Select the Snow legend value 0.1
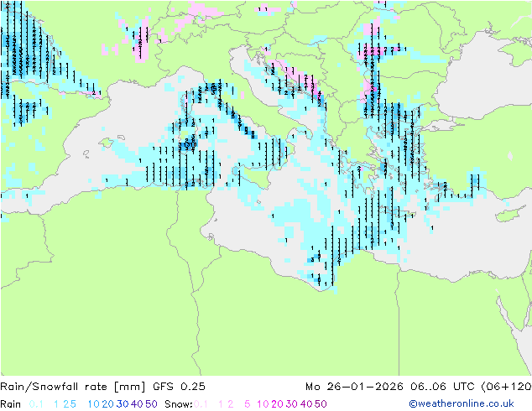532x411 pixels. pyautogui.click(x=201, y=404)
